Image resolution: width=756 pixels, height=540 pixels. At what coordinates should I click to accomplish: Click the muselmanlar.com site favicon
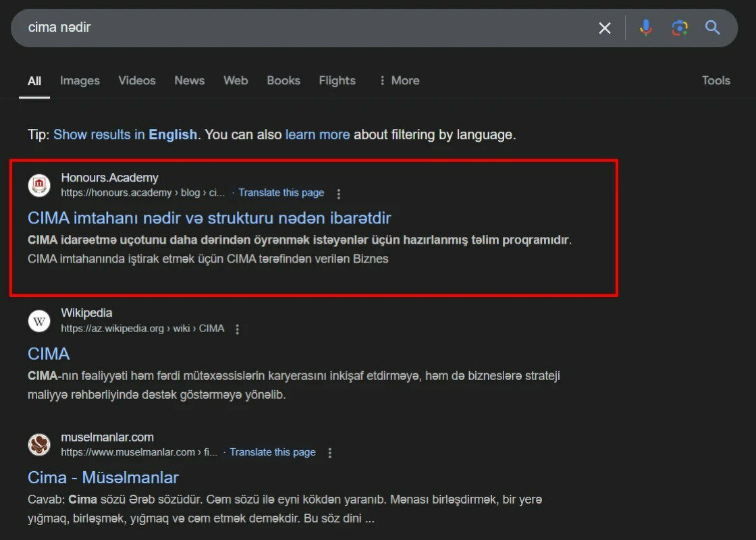pos(39,444)
